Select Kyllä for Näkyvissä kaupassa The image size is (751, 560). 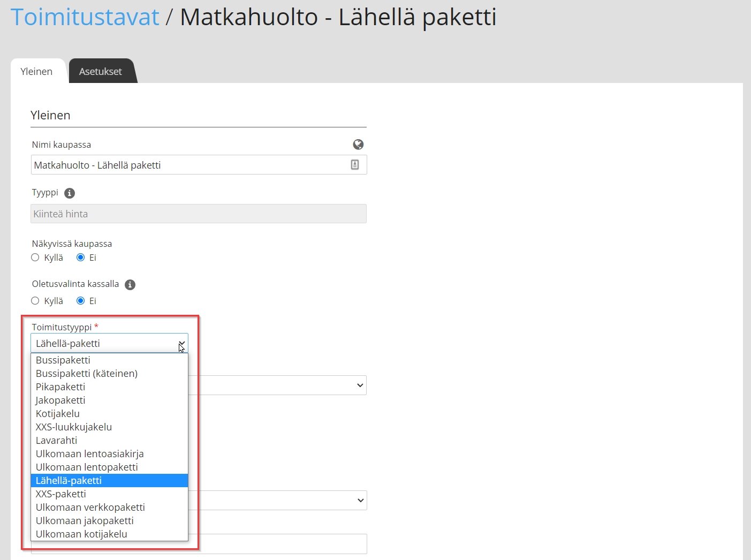[35, 258]
